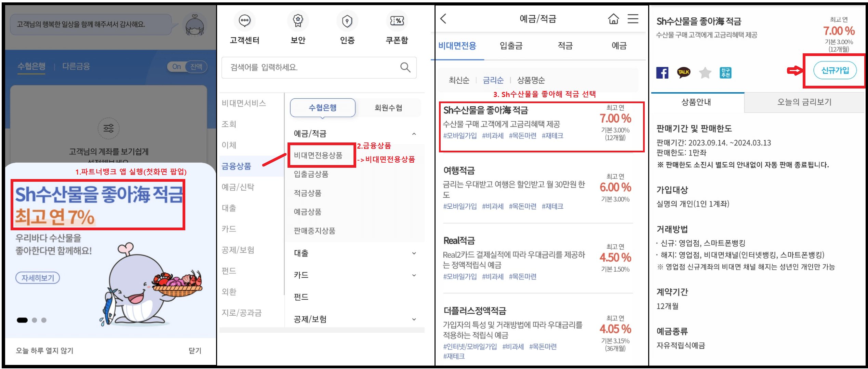Screen dimensions: 868x369
Task: Share via the KakaoTalk icon
Action: [684, 73]
